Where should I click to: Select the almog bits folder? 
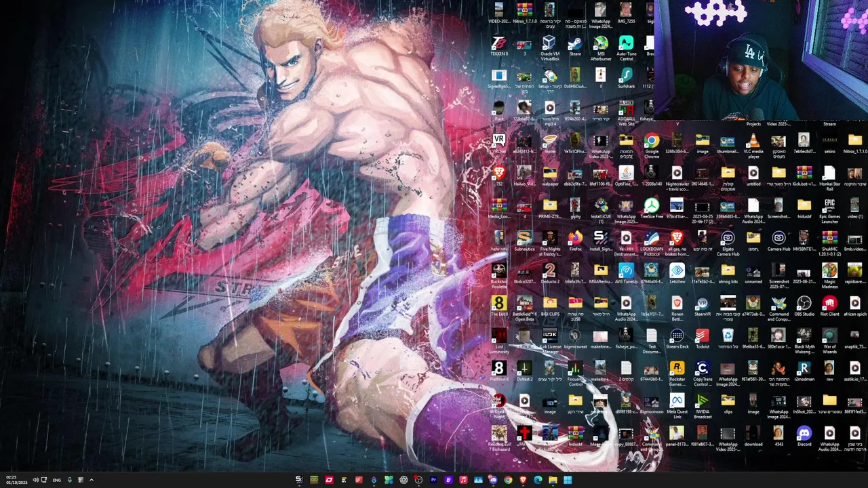pyautogui.click(x=728, y=272)
